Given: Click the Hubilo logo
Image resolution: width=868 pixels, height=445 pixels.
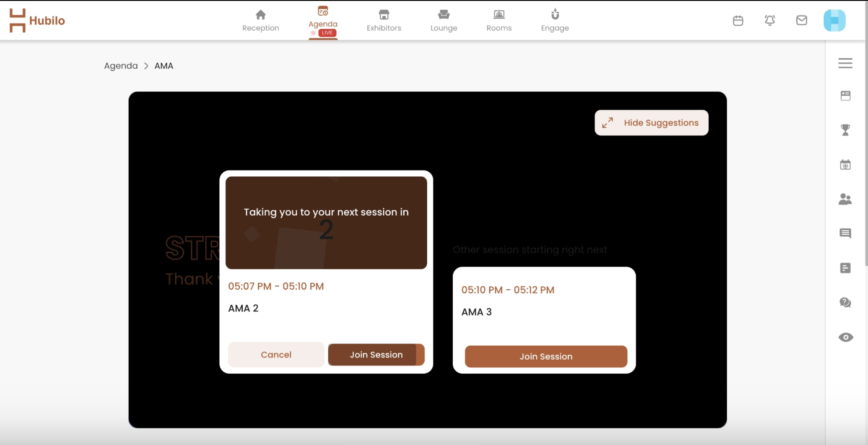Looking at the screenshot, I should coord(37,20).
